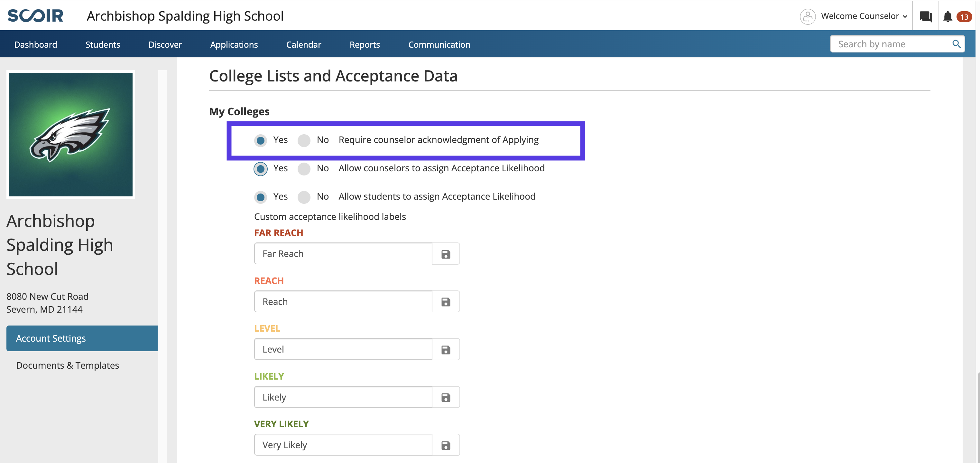Open Documents & Templates

68,365
